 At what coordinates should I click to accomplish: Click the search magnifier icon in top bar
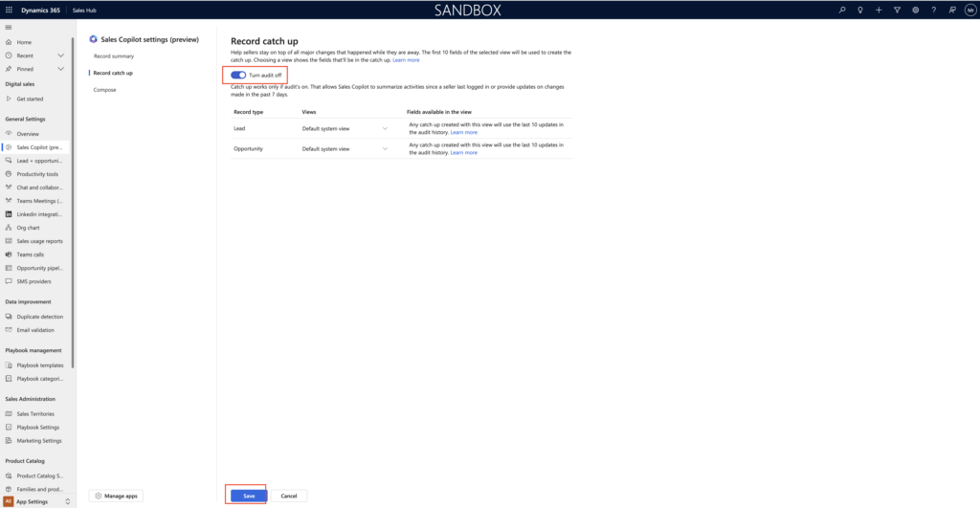[842, 10]
